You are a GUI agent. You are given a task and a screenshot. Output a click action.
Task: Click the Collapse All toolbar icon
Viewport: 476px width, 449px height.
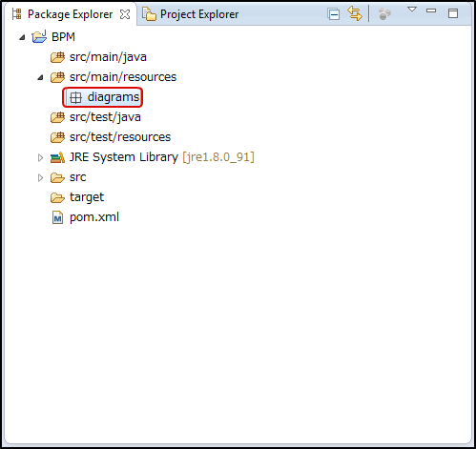point(334,14)
